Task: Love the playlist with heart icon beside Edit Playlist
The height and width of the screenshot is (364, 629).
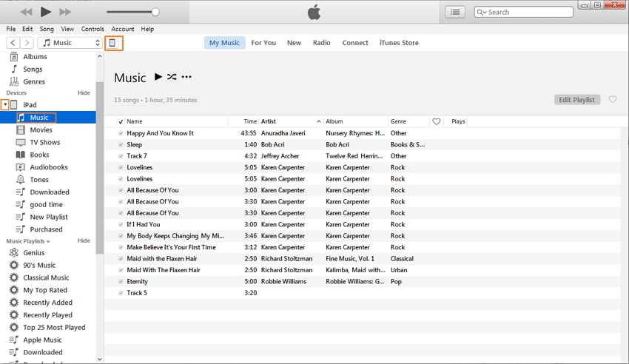Action: (x=613, y=99)
